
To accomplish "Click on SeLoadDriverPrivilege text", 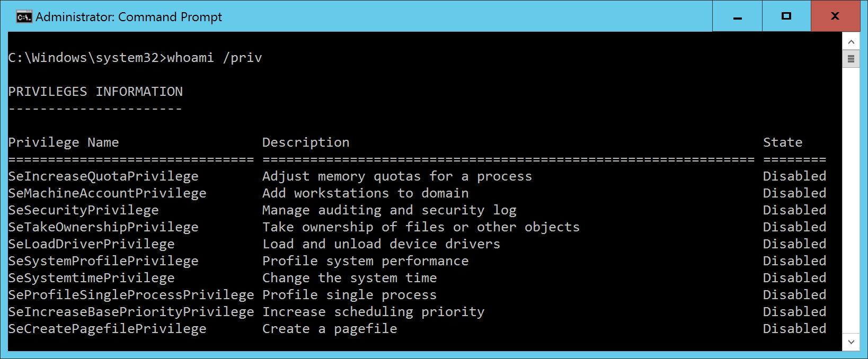I will click(x=91, y=244).
